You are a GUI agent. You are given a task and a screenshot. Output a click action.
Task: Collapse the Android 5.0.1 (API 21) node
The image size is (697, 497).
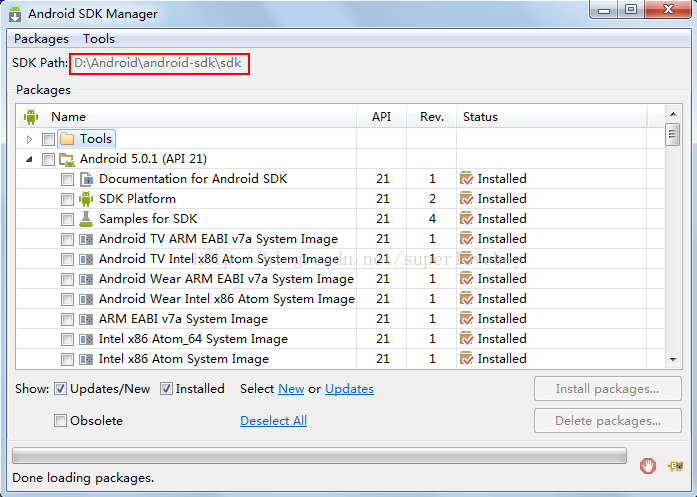pos(29,159)
